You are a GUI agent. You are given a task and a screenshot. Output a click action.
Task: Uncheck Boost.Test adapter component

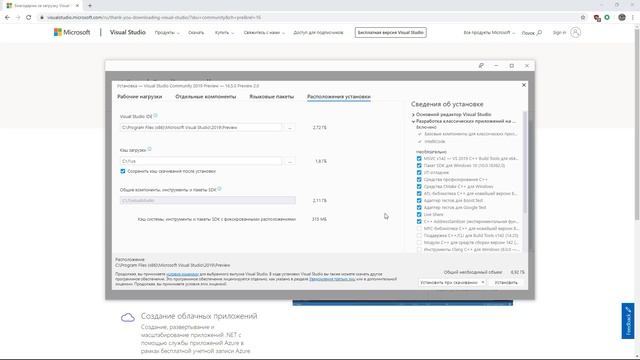pos(419,200)
